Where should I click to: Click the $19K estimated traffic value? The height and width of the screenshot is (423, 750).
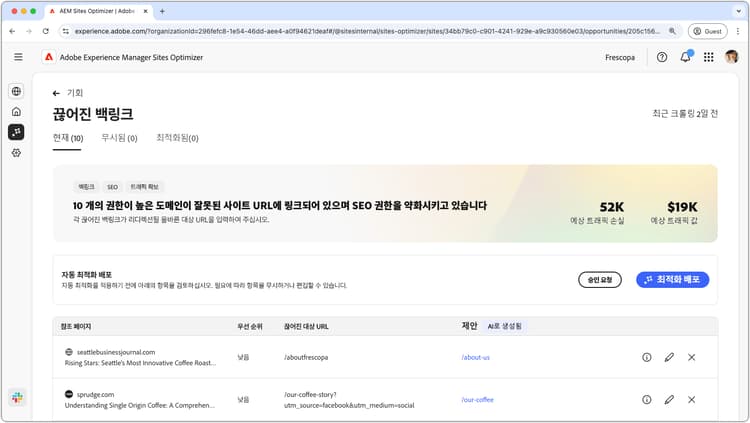(682, 207)
